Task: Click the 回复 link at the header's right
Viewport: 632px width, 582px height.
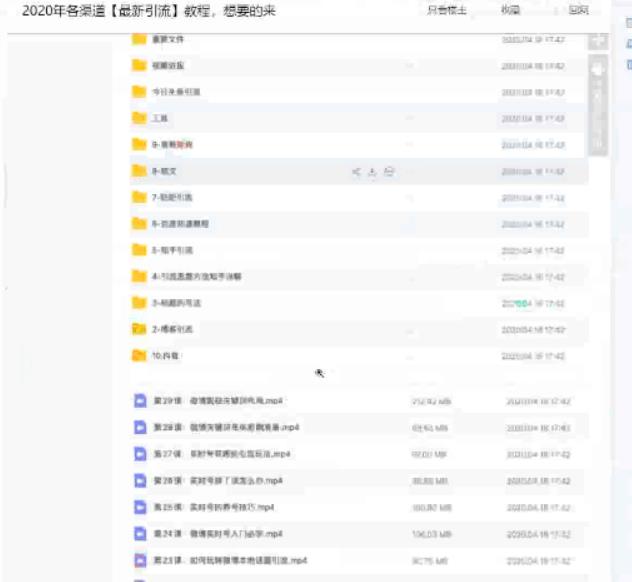Action: click(578, 10)
